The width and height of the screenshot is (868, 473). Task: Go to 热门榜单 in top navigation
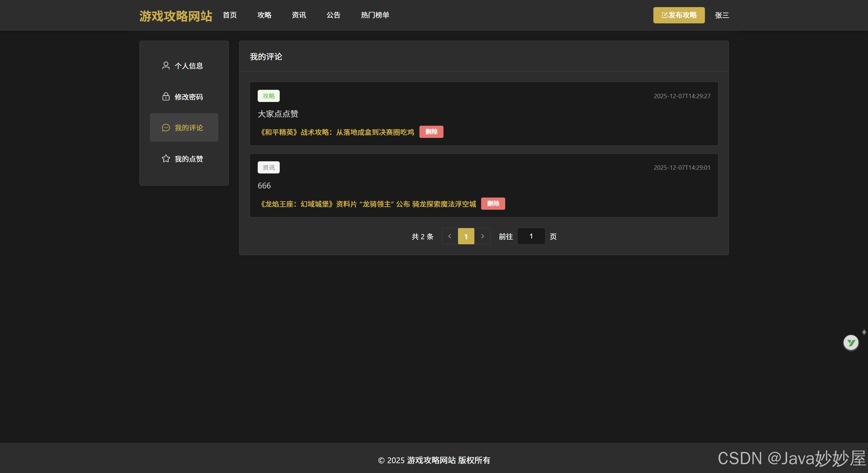(x=375, y=15)
